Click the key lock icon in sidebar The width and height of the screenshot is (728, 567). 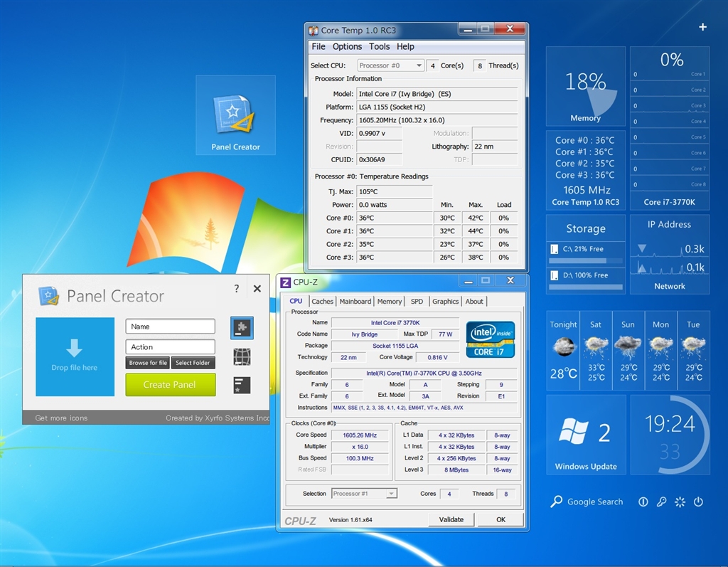pos(661,502)
